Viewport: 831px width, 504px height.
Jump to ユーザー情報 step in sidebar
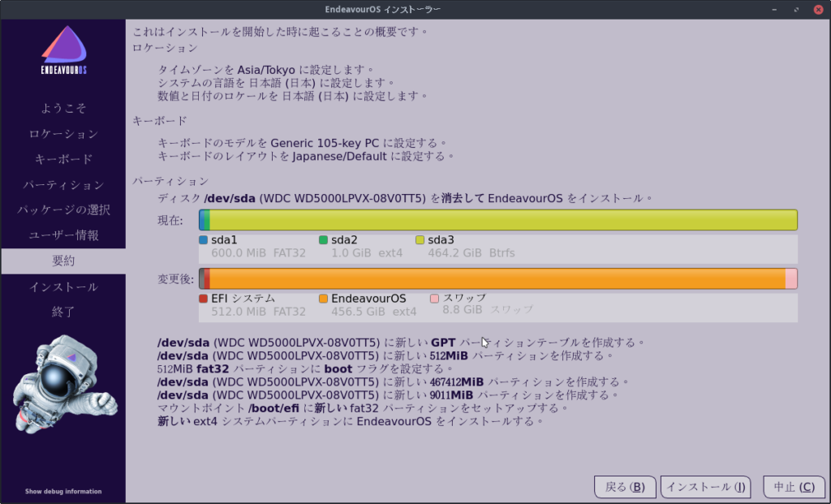point(63,235)
